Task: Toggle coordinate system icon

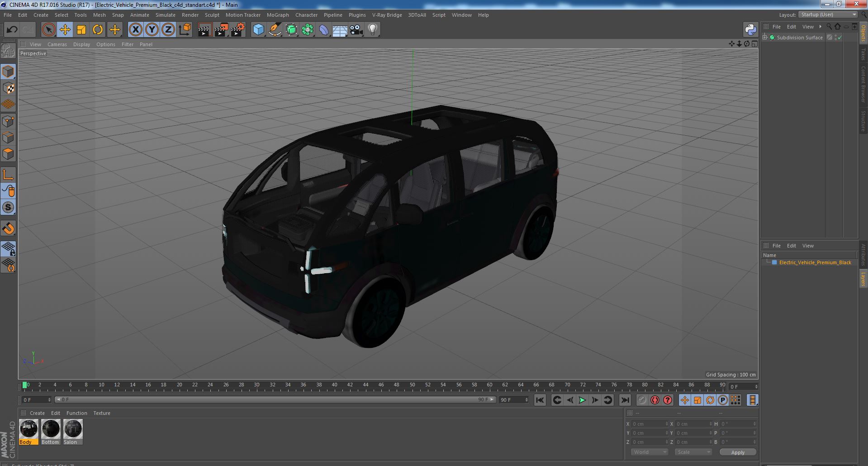Action: (185, 30)
